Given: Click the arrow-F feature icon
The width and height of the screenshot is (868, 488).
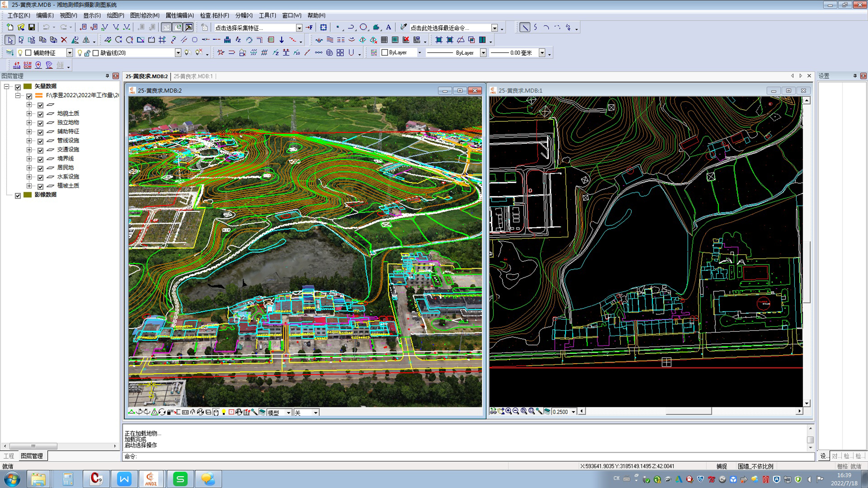Looking at the screenshot, I should tap(309, 27).
